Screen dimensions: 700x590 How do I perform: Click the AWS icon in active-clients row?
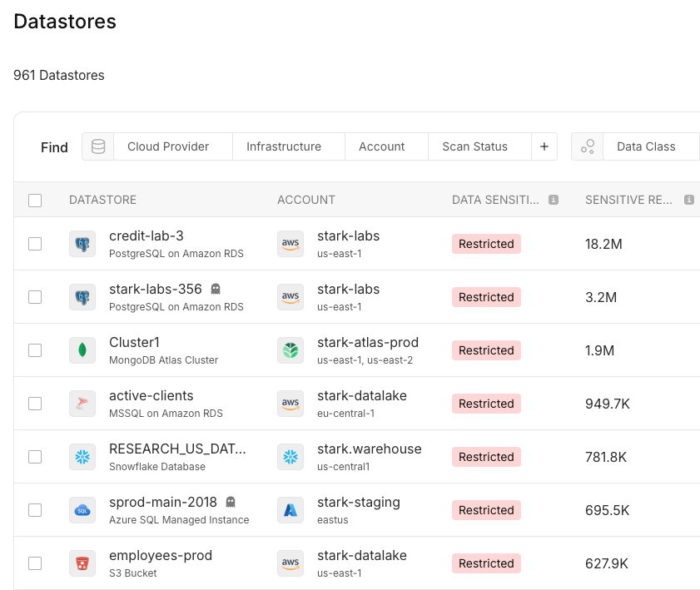coord(290,404)
